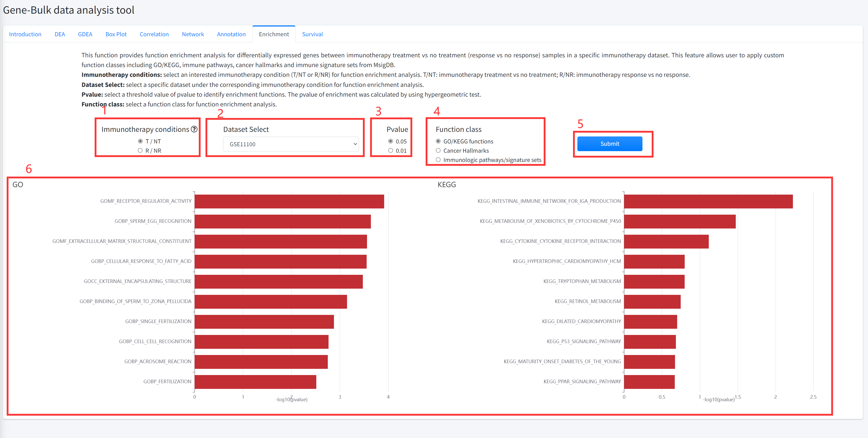868x438 pixels.
Task: Select the Cancer Hallmarks function class
Action: click(438, 150)
